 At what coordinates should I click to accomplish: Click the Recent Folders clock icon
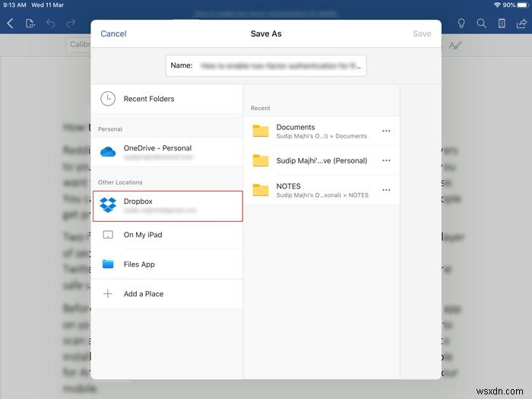tap(108, 99)
